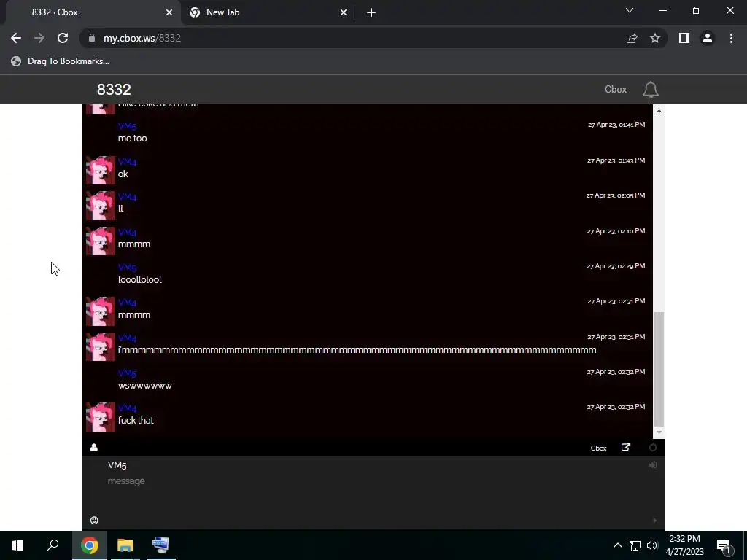The height and width of the screenshot is (560, 747).
Task: Show hidden system tray icons
Action: pyautogui.click(x=617, y=545)
